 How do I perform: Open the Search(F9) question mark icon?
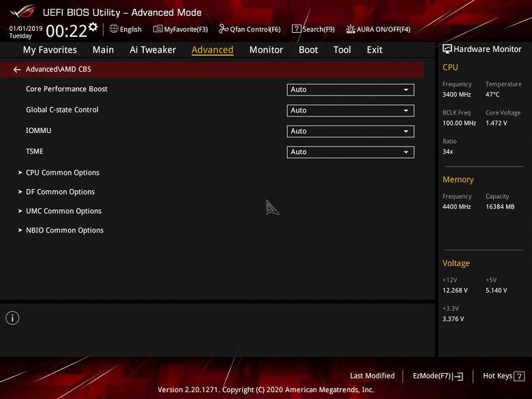[296, 29]
